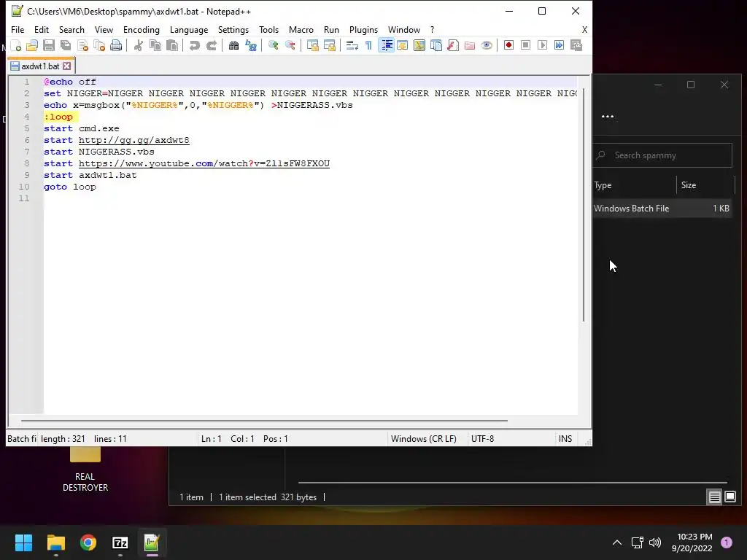
Task: Click the macro Playback icon
Action: click(542, 45)
